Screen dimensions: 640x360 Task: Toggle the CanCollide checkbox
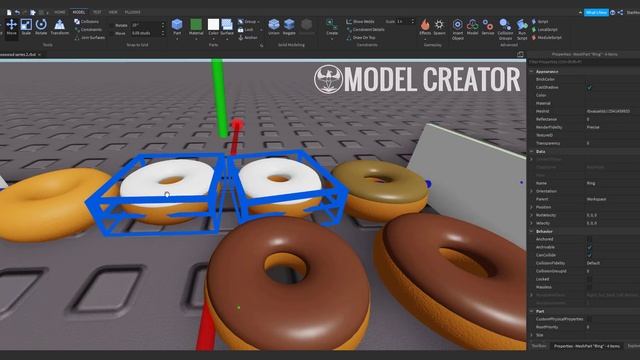pyautogui.click(x=589, y=255)
